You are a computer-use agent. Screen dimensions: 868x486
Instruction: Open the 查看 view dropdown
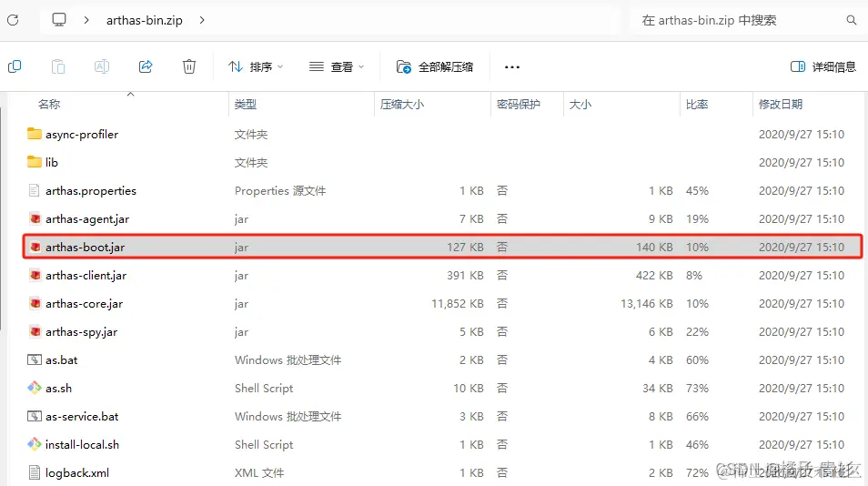pyautogui.click(x=337, y=67)
